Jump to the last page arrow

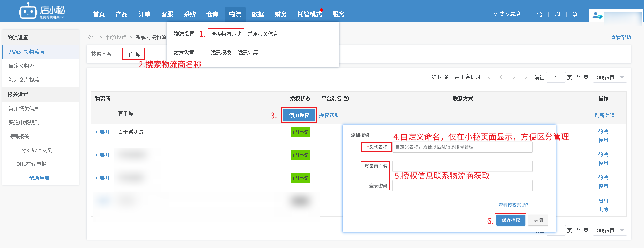point(526,77)
